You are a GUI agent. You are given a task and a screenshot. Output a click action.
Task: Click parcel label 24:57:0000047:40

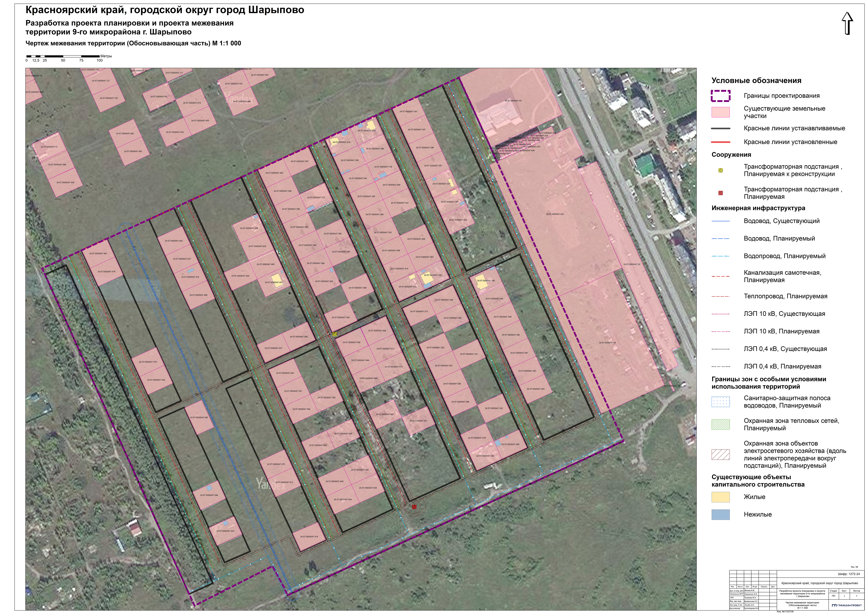coord(513,101)
